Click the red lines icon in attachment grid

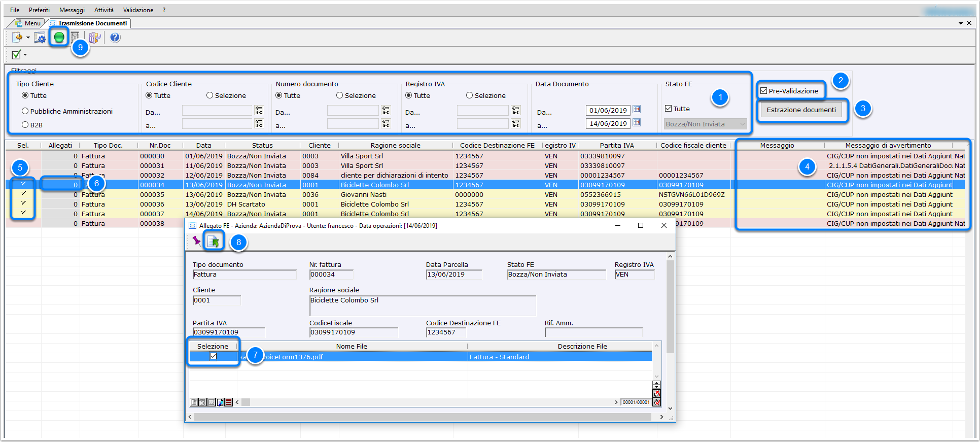point(229,402)
